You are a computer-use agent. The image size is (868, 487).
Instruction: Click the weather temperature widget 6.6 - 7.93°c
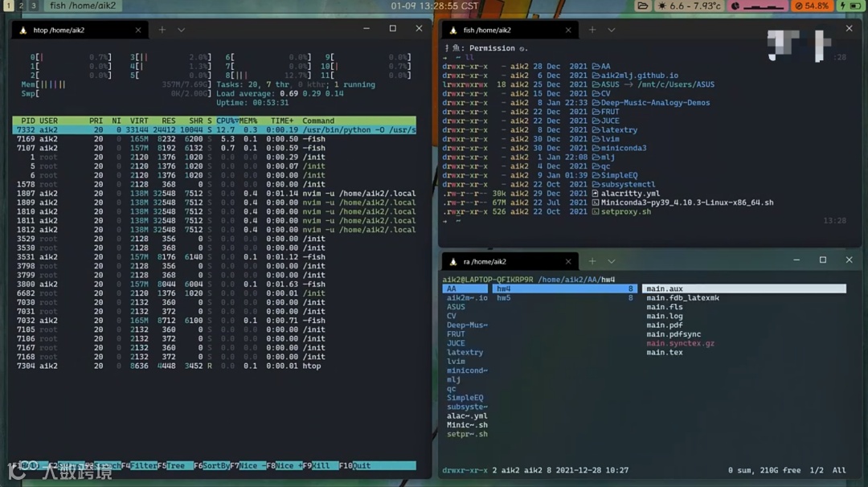[x=690, y=6]
